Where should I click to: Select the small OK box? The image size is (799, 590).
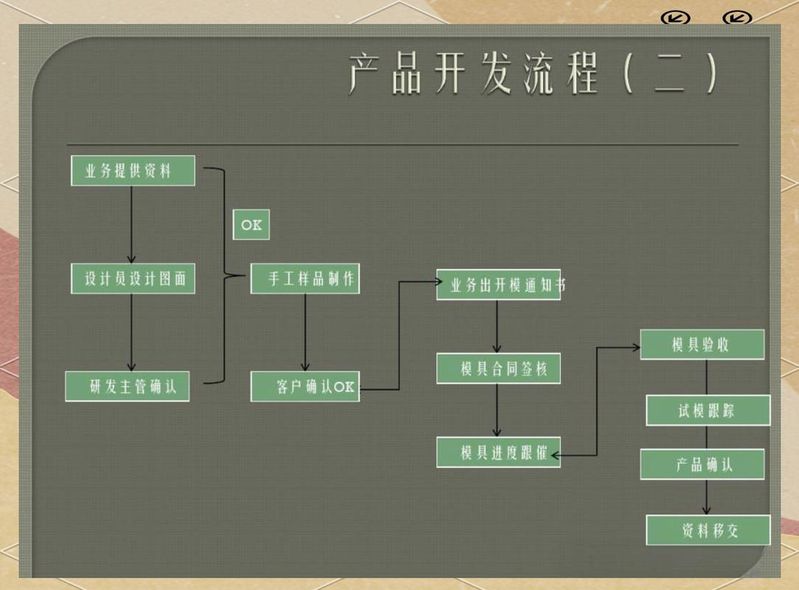point(251,225)
